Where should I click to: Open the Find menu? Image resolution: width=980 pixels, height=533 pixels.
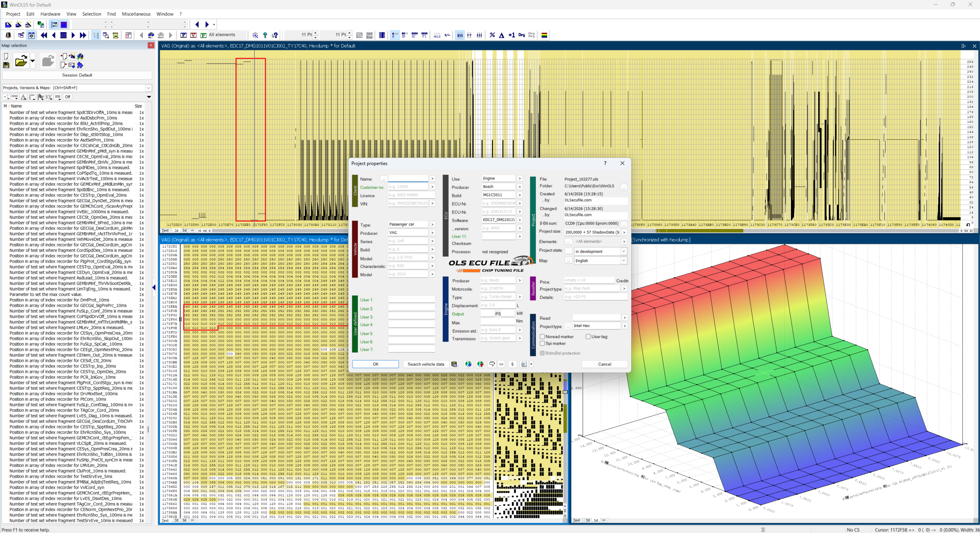[111, 14]
